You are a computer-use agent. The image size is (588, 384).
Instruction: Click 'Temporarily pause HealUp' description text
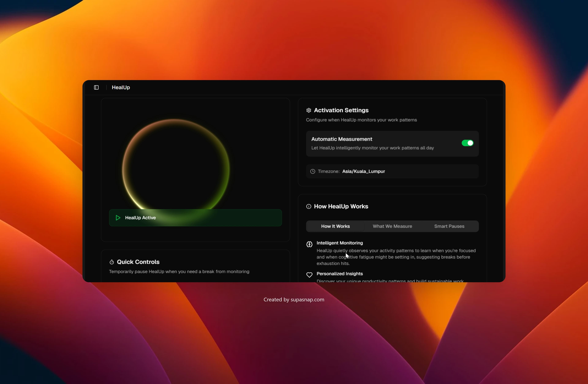point(179,272)
